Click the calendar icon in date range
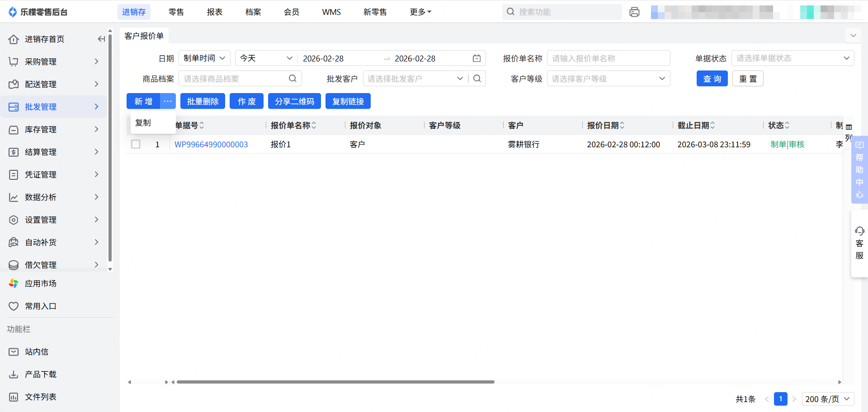868x412 pixels. point(476,58)
